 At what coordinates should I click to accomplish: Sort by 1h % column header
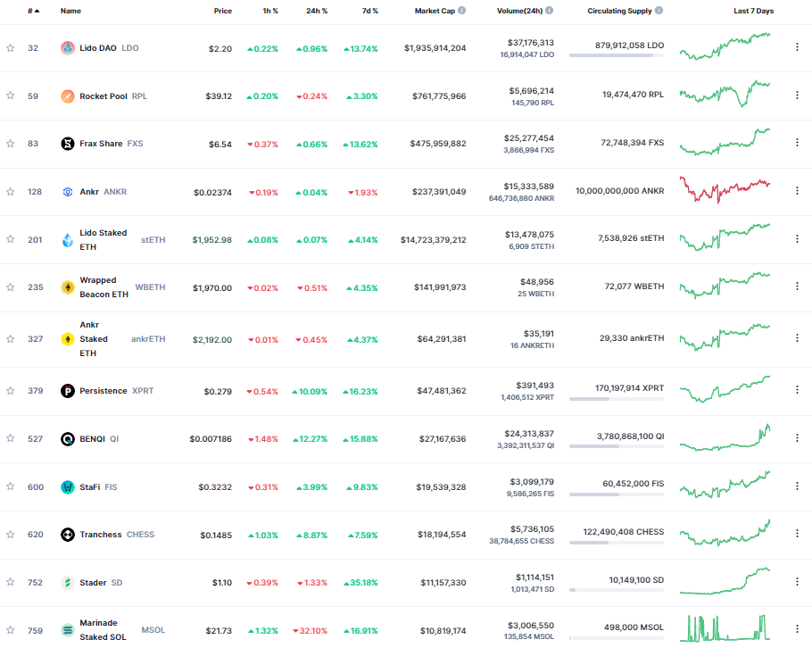(270, 11)
